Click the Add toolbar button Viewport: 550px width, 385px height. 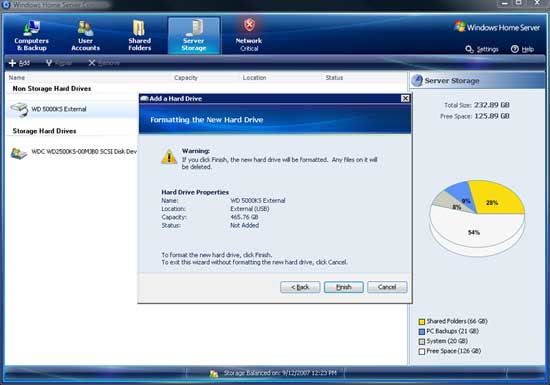point(19,63)
